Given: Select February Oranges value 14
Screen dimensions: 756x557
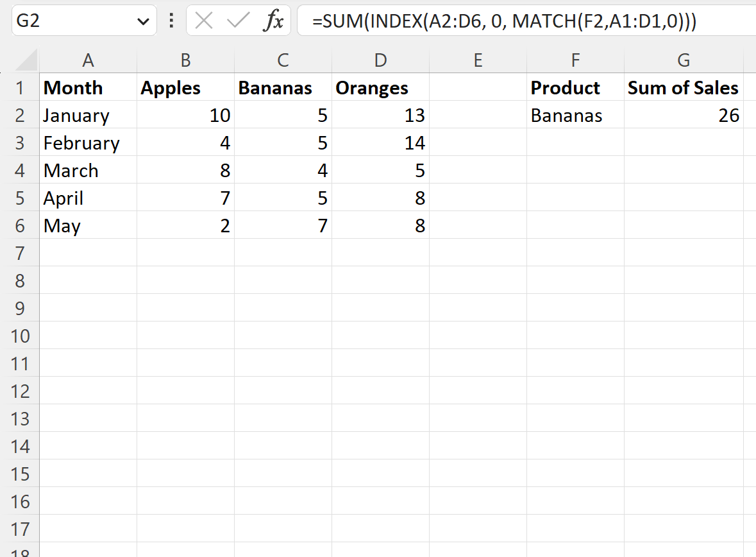Looking at the screenshot, I should click(380, 142).
